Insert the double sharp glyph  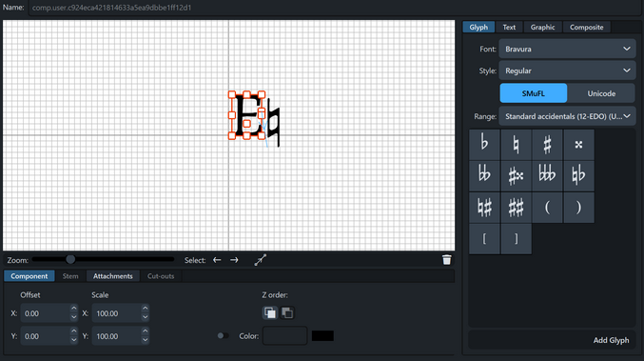click(578, 145)
